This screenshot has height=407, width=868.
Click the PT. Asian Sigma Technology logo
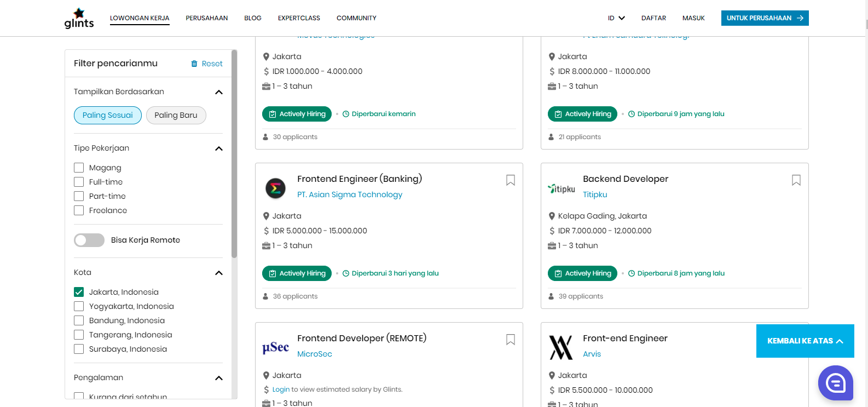click(276, 188)
